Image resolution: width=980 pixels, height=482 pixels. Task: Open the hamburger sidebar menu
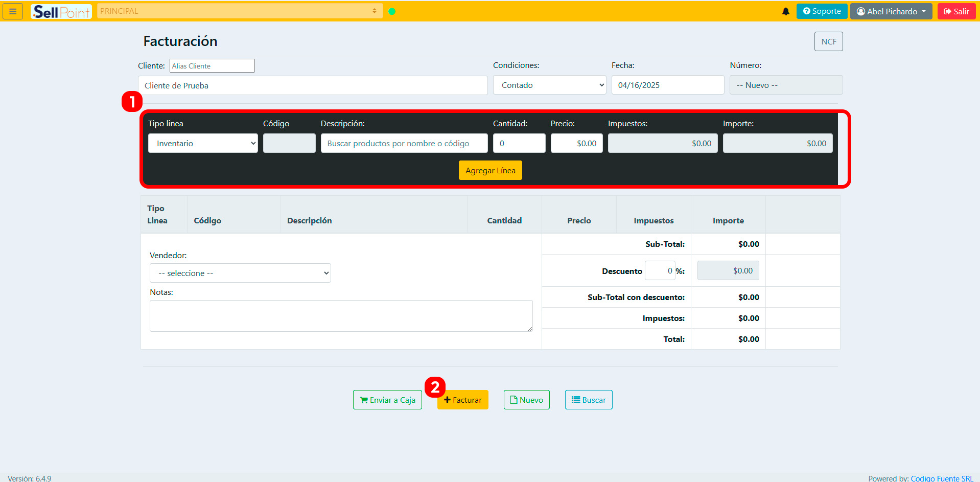(x=13, y=11)
